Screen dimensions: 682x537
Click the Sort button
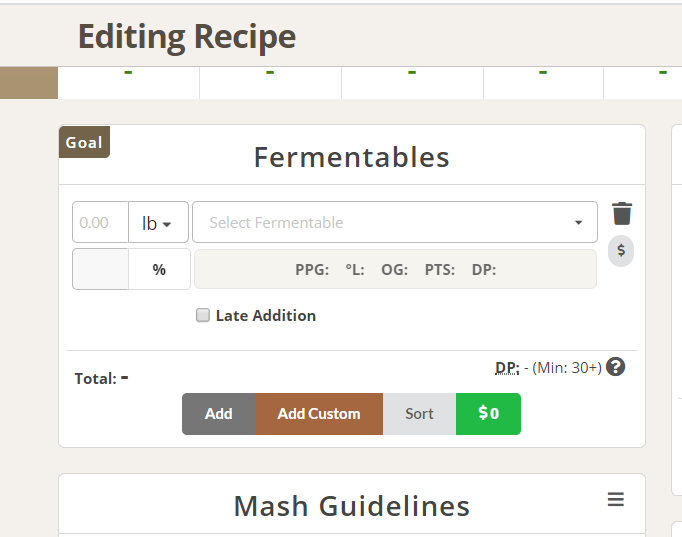point(419,414)
